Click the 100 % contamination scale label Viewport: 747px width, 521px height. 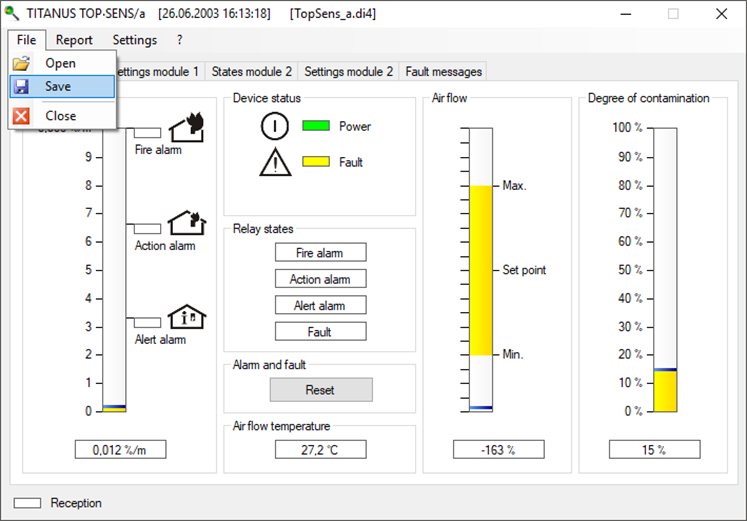pos(627,128)
